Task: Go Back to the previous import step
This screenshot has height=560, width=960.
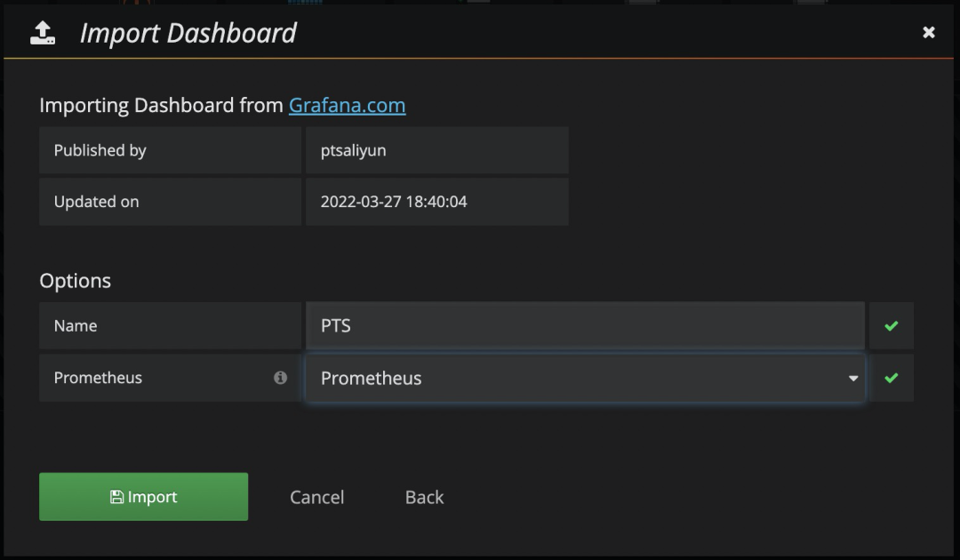Action: pyautogui.click(x=424, y=497)
